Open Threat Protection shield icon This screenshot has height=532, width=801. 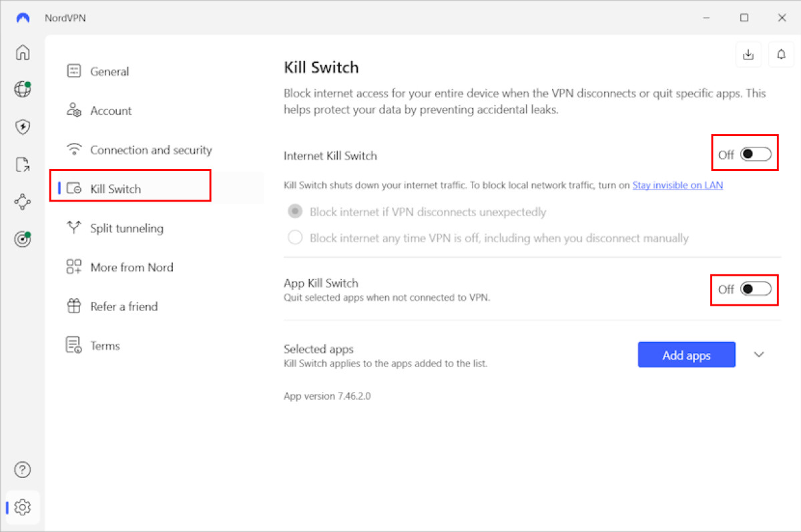23,127
